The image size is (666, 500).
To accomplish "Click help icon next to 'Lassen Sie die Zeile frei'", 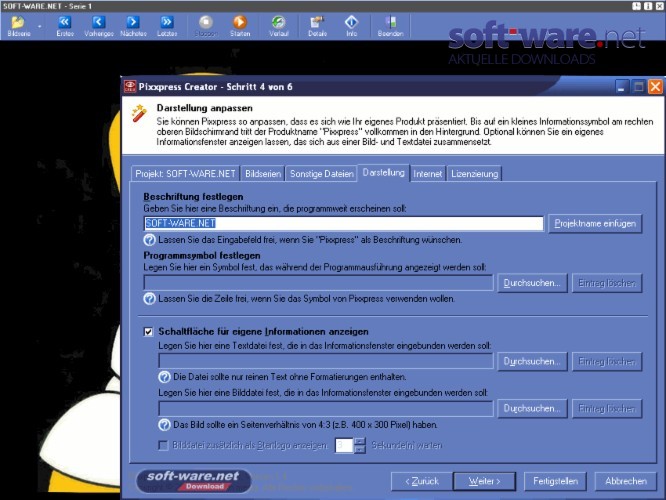I will [149, 299].
